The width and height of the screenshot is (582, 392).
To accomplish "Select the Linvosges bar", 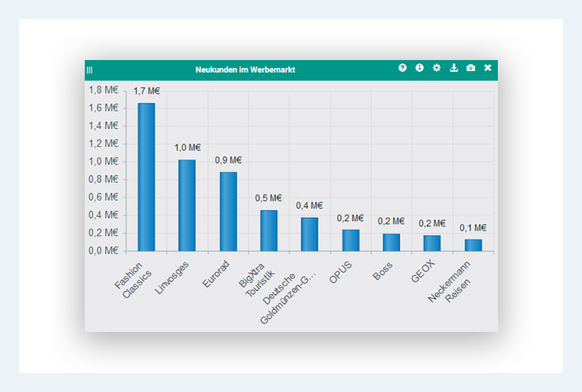I will 187,205.
